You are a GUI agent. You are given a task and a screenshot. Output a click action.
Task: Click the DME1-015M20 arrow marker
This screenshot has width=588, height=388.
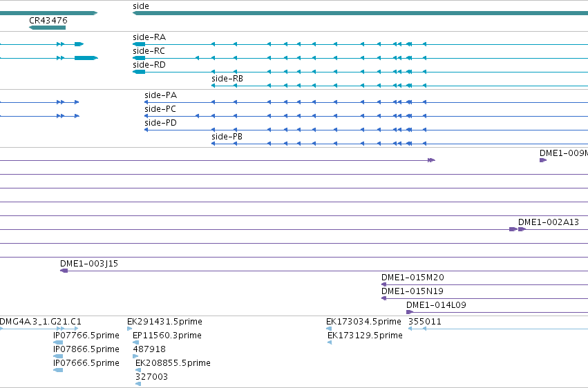point(383,284)
